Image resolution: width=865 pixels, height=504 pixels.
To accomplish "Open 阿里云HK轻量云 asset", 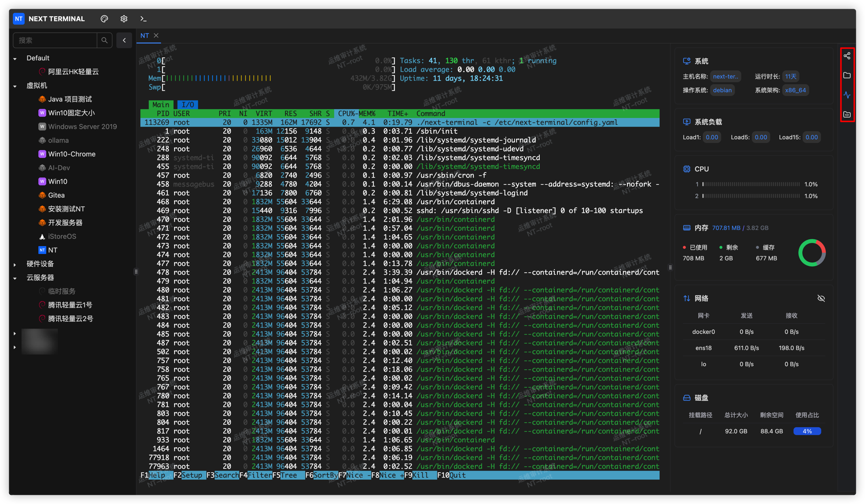I will pyautogui.click(x=73, y=72).
